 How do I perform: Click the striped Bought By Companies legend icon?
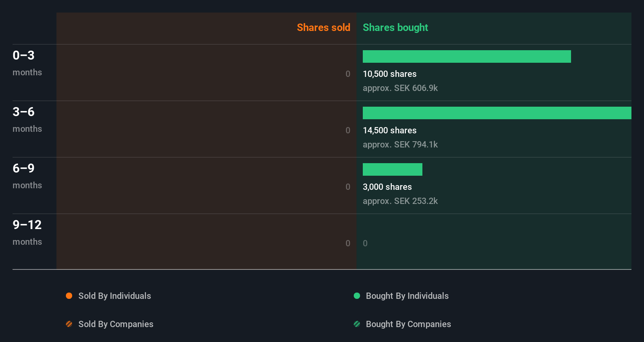(x=357, y=324)
